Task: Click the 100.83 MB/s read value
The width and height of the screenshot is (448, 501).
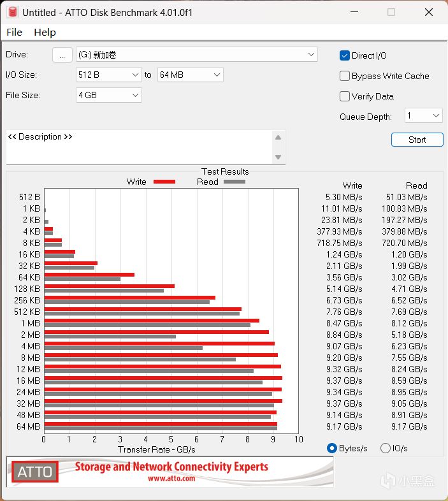Action: pos(404,208)
